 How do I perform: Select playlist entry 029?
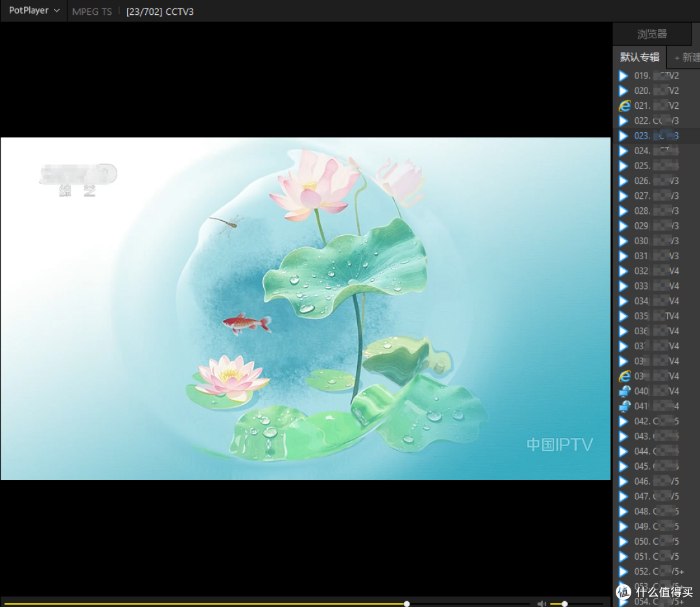[x=657, y=226]
